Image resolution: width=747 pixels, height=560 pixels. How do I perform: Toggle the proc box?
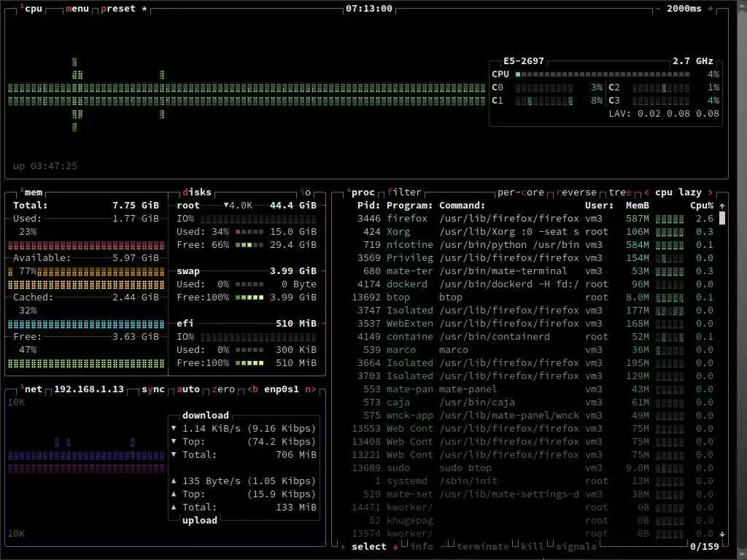[360, 192]
